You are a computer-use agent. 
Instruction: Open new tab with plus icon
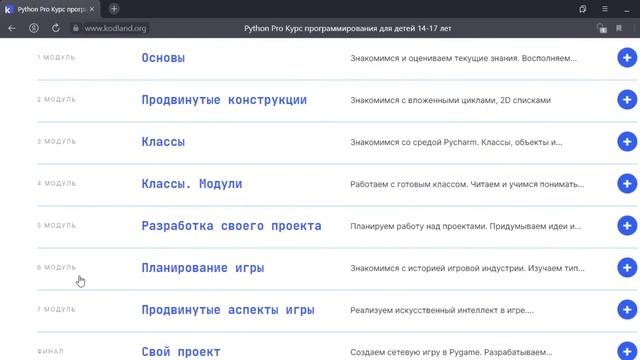114,9
